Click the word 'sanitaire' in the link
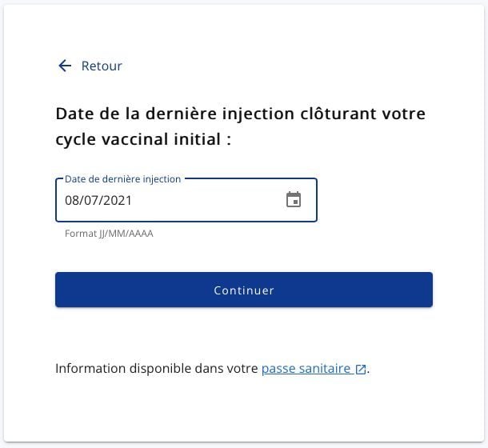This screenshot has height=448, width=488. pyautogui.click(x=325, y=369)
